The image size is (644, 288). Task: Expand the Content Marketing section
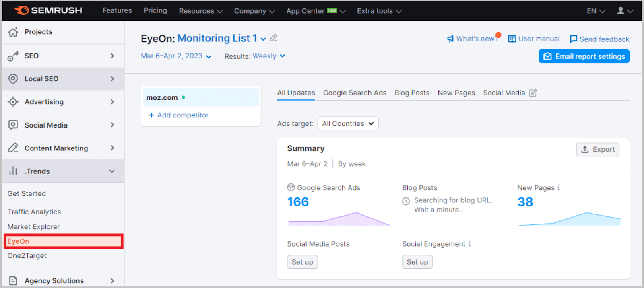(x=112, y=148)
